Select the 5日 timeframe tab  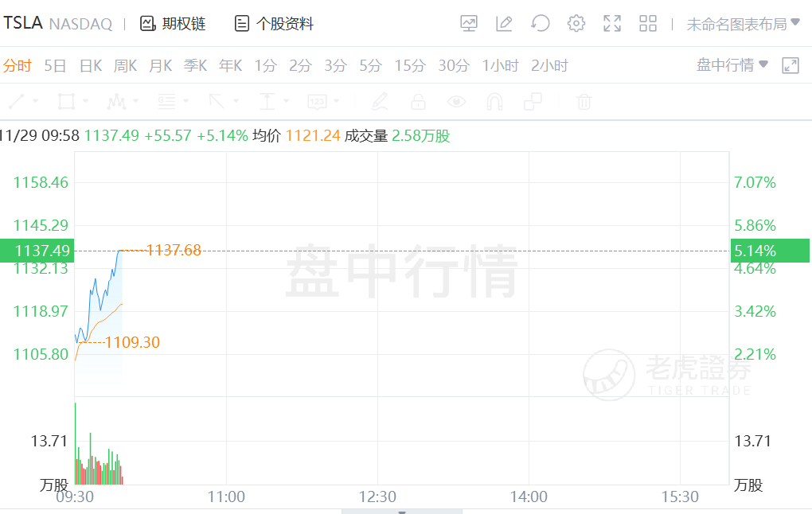tap(55, 65)
